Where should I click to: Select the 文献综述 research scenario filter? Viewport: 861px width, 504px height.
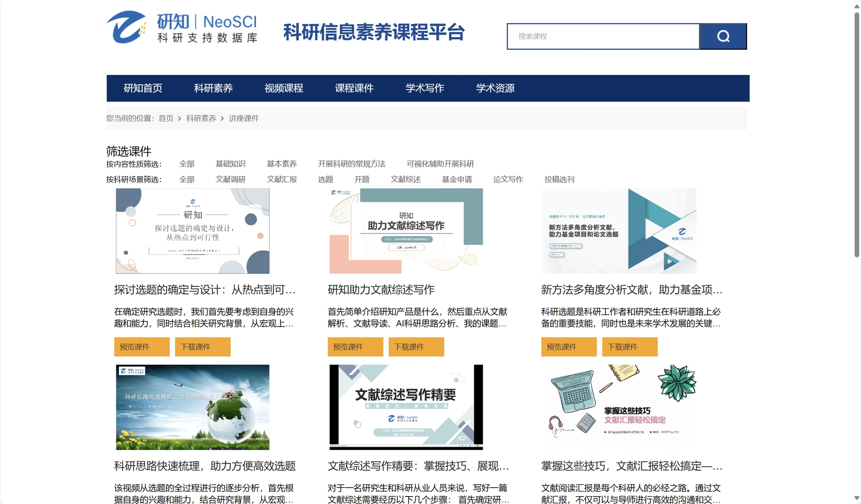[405, 180]
